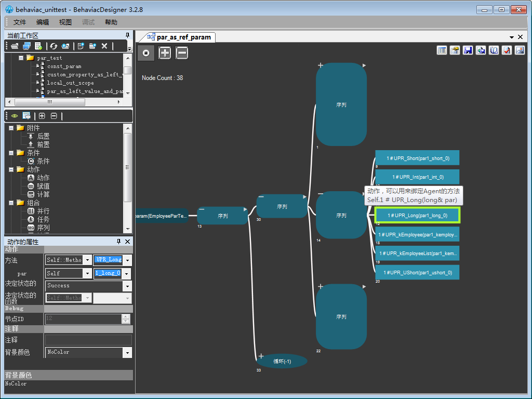Image resolution: width=532 pixels, height=399 pixels.
Task: Click the check-errors checkmark document icon
Action: (506, 50)
